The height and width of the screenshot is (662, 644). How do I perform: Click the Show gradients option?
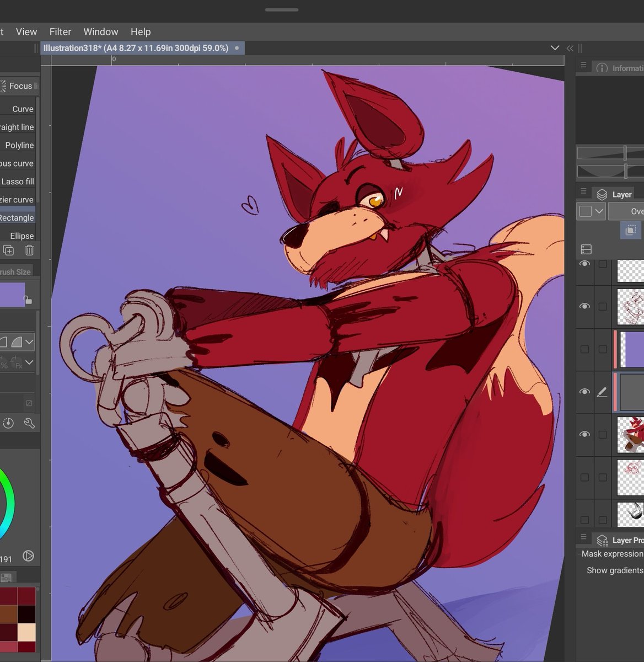[615, 570]
